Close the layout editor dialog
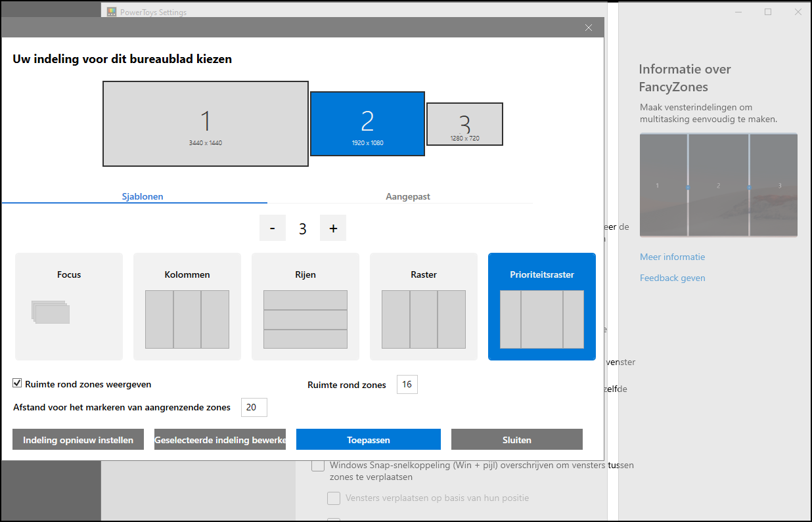This screenshot has width=812, height=522. (589, 28)
